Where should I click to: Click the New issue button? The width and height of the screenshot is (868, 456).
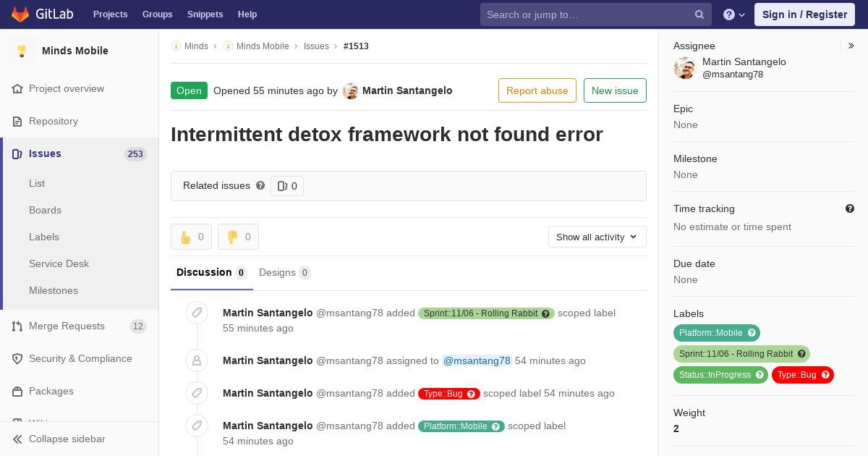click(615, 90)
